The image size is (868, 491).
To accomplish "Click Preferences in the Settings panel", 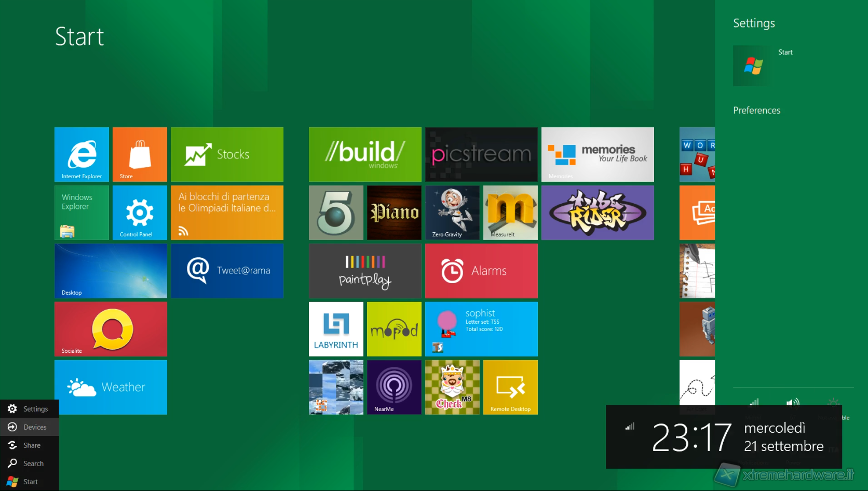I will coord(756,110).
